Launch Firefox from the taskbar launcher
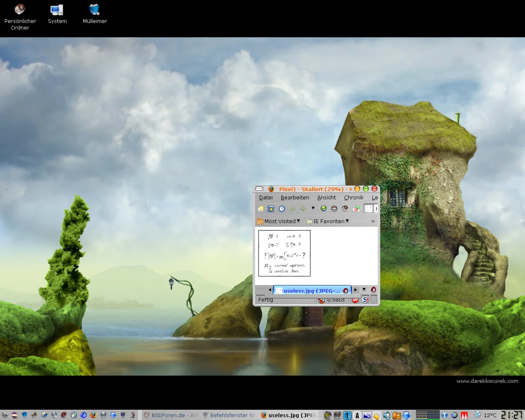Viewport: 525px width, 420px height. tap(94, 415)
